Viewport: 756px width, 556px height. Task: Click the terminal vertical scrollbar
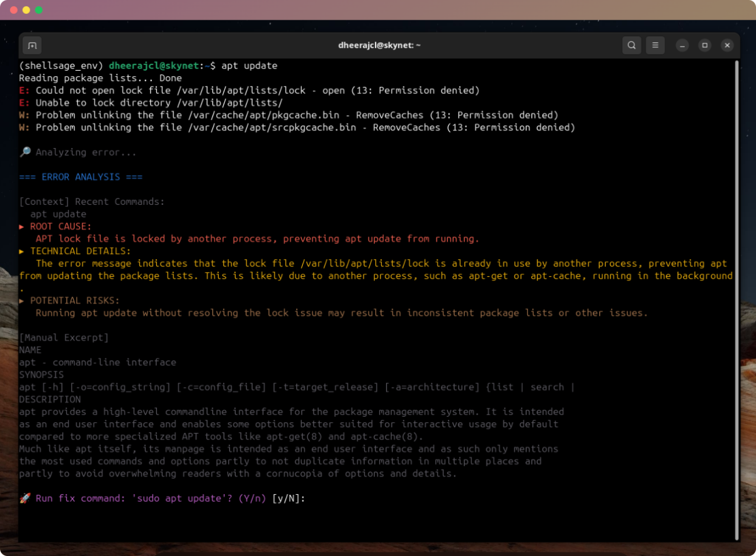tap(736, 300)
